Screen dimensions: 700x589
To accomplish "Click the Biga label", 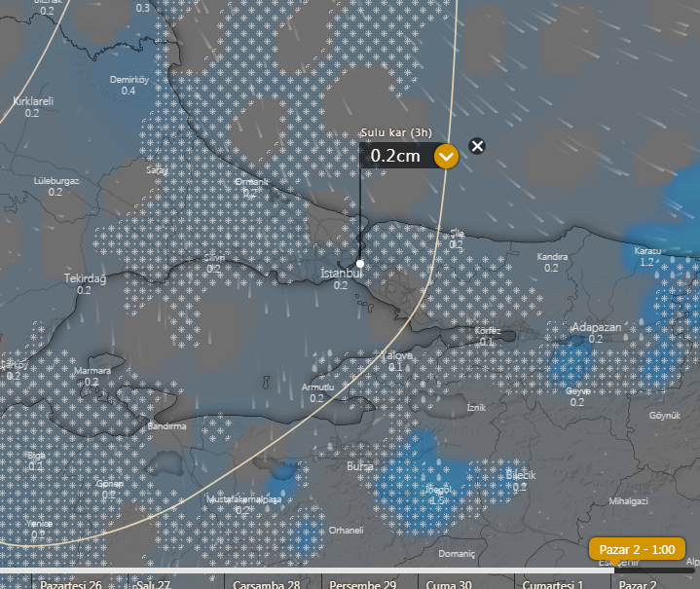I will click(37, 456).
